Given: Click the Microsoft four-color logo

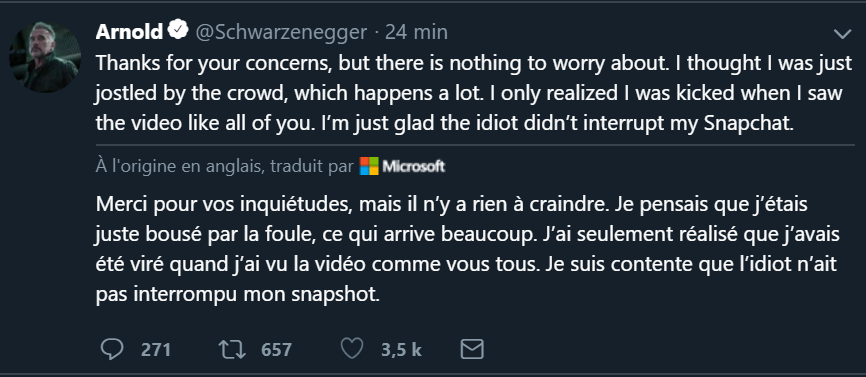Looking at the screenshot, I should [x=369, y=166].
